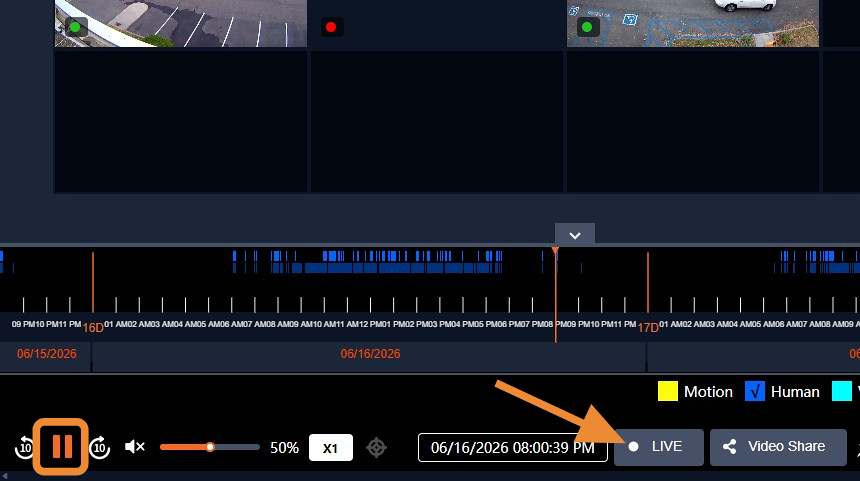Rewind playback by 10 seconds
860x481 pixels.
[24, 448]
